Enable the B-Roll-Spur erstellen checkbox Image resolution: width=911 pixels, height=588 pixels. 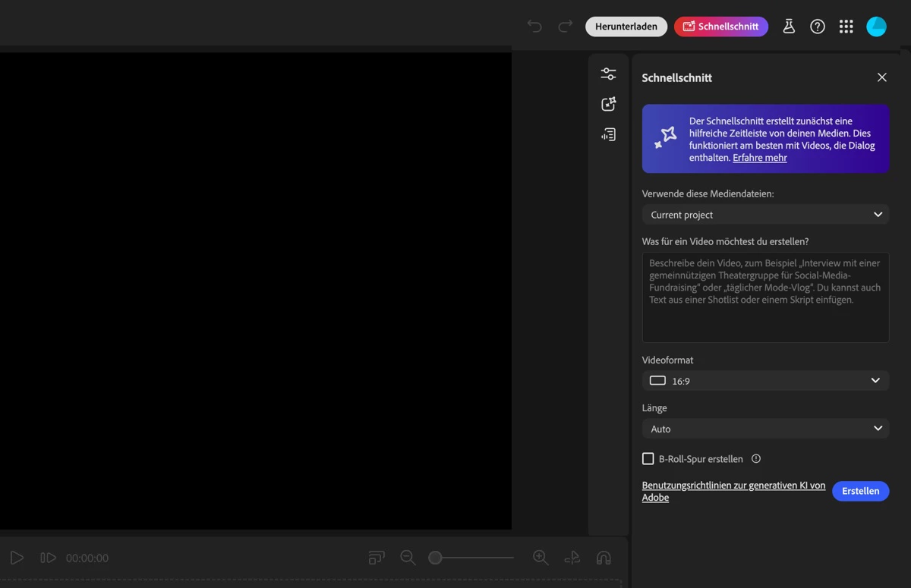tap(648, 458)
